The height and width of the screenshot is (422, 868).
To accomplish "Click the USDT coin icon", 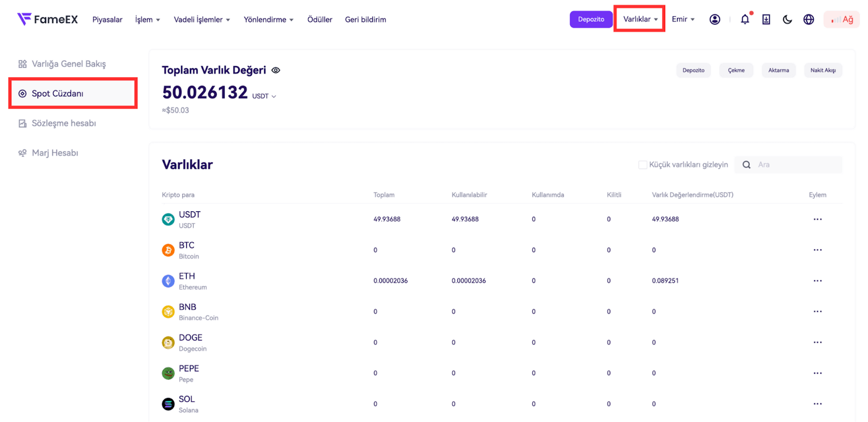I will 168,219.
